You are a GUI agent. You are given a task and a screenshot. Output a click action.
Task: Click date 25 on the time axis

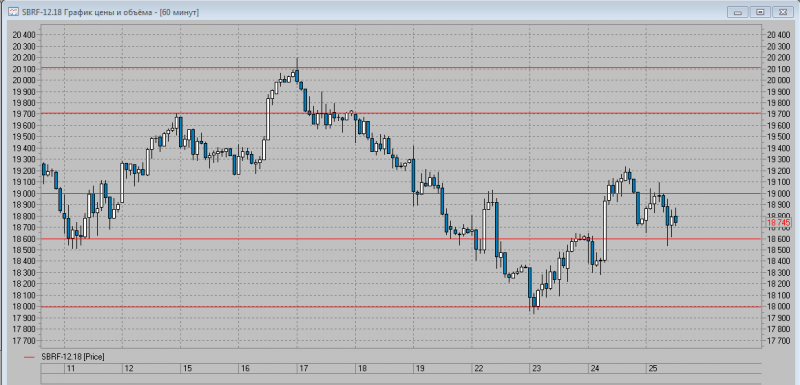[653, 368]
